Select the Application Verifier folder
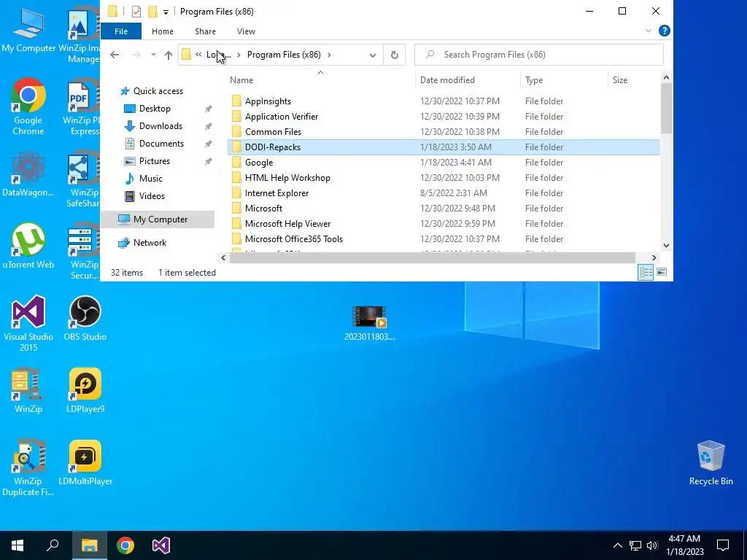Screen dimensions: 747x560 pyautogui.click(x=281, y=117)
